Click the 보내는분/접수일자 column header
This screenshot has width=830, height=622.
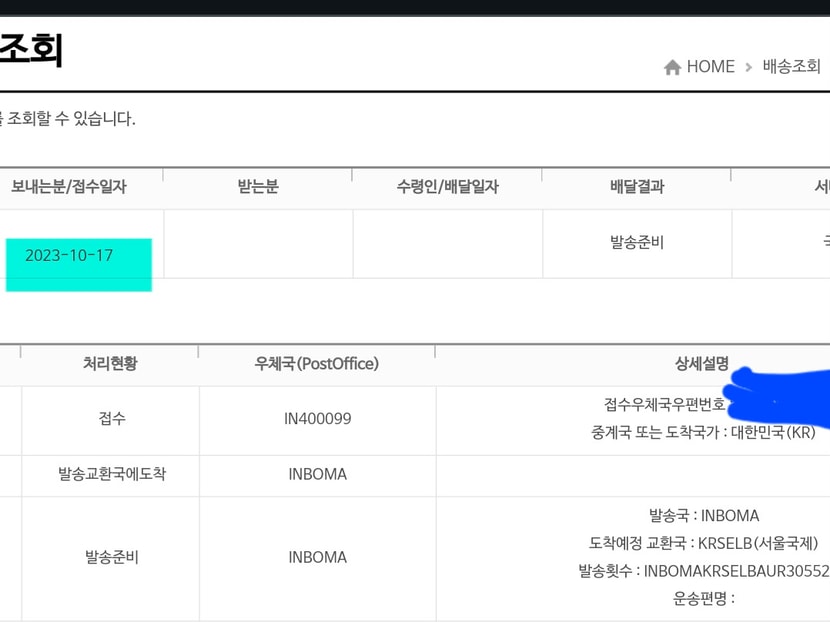[69, 187]
